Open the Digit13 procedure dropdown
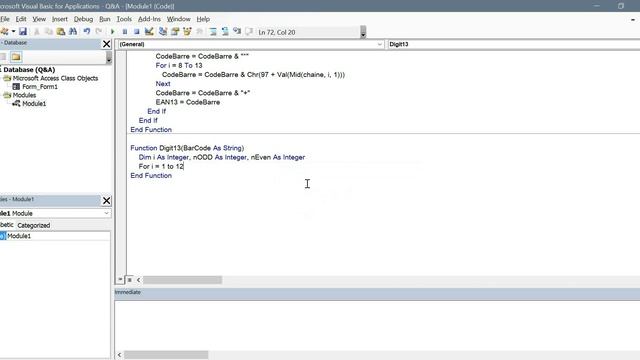 click(x=513, y=44)
